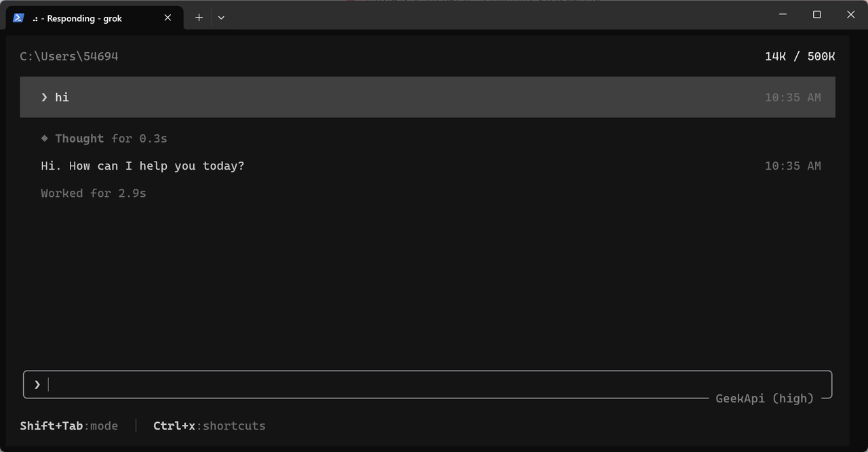Click the 'GeekApi (high)' model label
This screenshot has width=868, height=452.
click(764, 398)
